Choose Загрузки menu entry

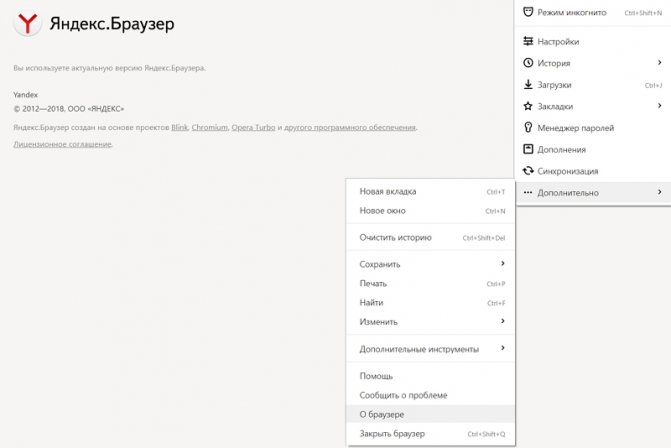pyautogui.click(x=593, y=85)
